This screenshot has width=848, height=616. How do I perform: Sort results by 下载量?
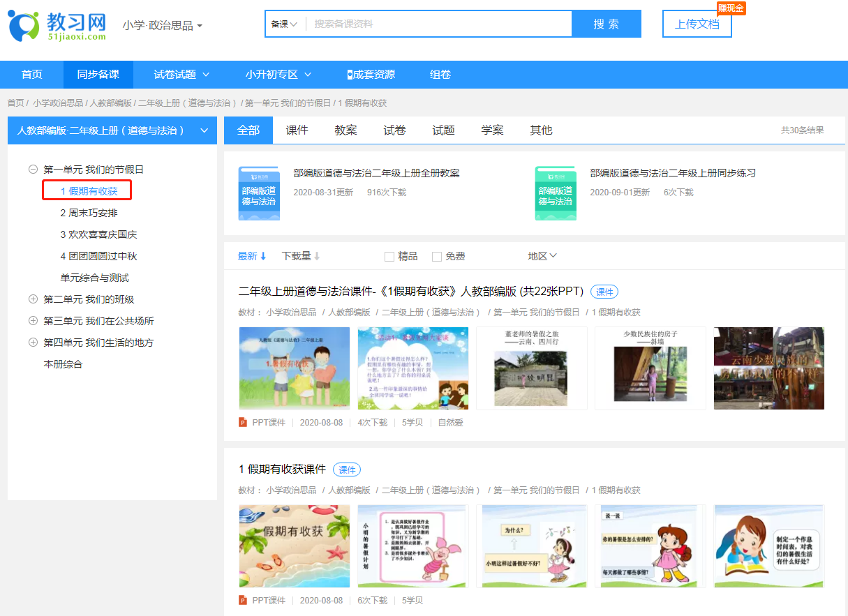pyautogui.click(x=301, y=256)
